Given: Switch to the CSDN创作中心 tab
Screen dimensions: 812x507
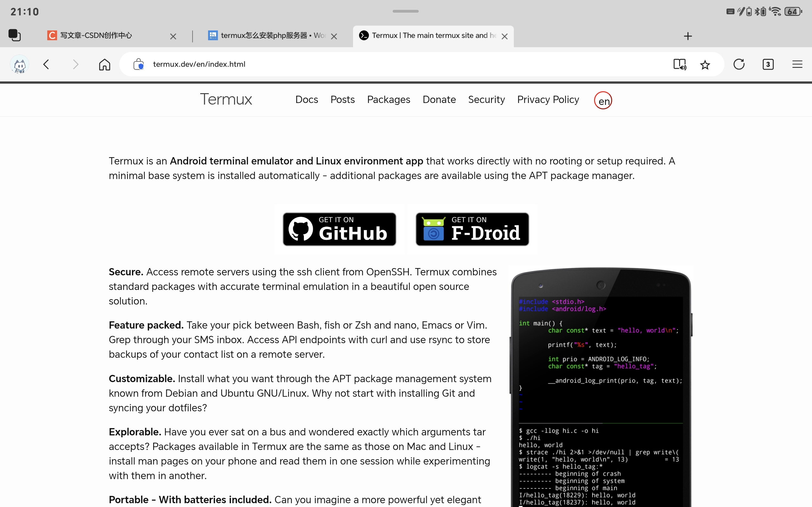Looking at the screenshot, I should (96, 35).
